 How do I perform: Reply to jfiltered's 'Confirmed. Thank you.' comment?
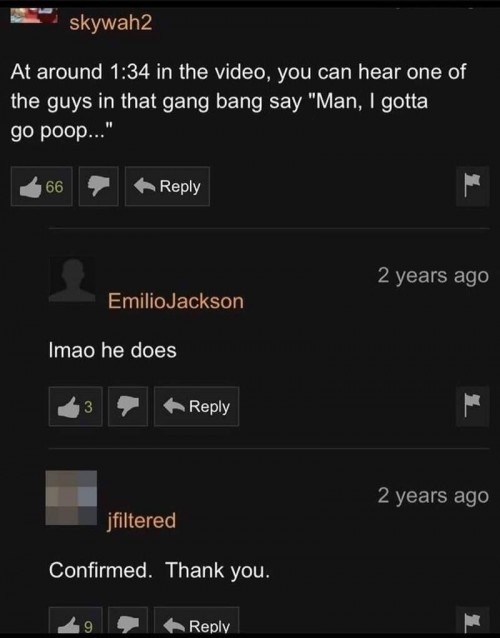pos(197,621)
